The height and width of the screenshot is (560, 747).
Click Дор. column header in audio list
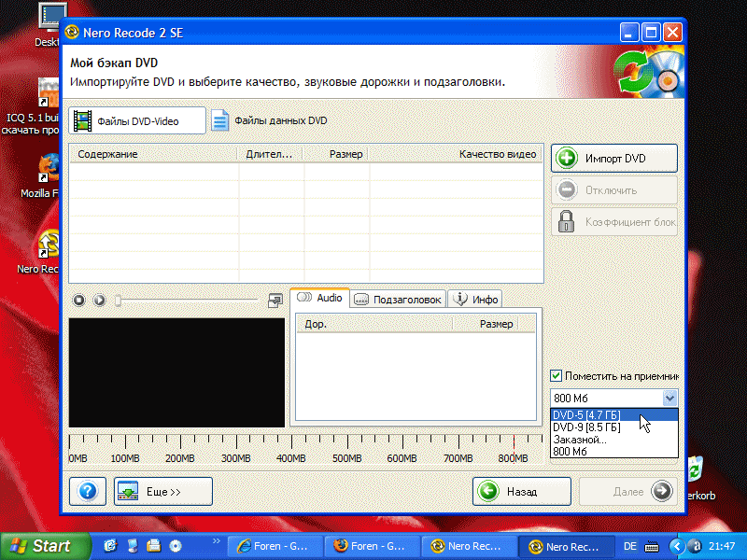coord(374,324)
